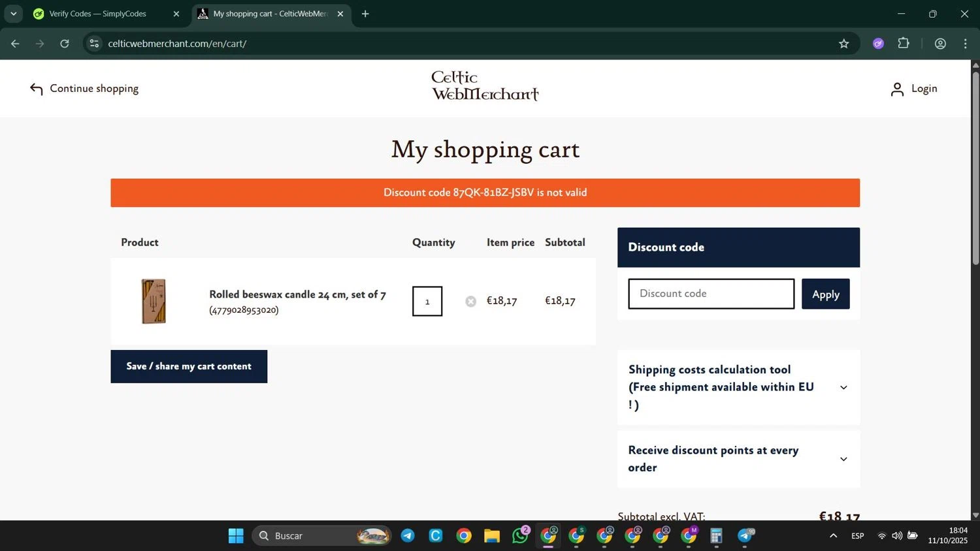Open the site information icon in the address bar
This screenshot has height=551, width=980.
(x=94, y=44)
